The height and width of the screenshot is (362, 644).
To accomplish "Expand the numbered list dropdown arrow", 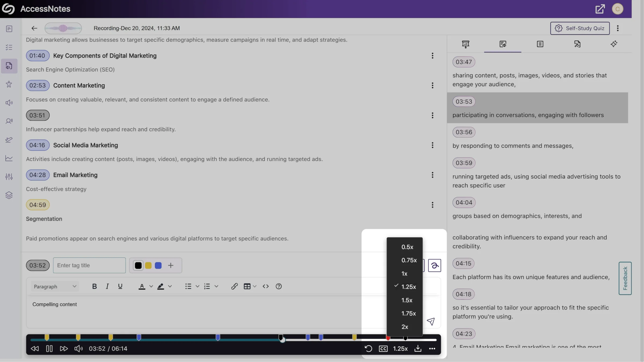I will (216, 286).
